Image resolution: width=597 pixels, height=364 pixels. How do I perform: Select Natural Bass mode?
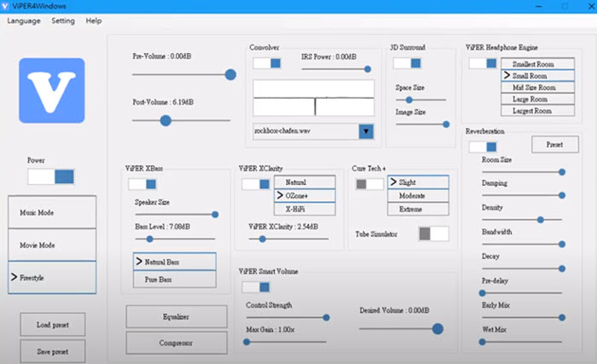(175, 262)
